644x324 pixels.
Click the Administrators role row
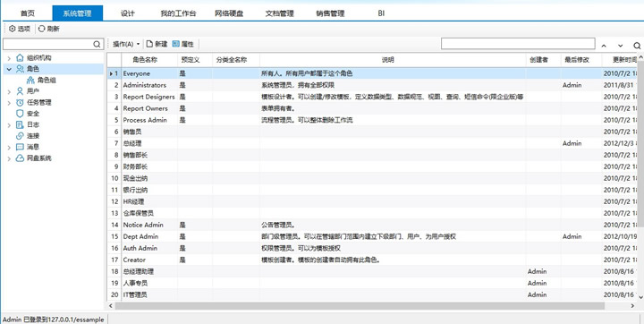coord(373,85)
